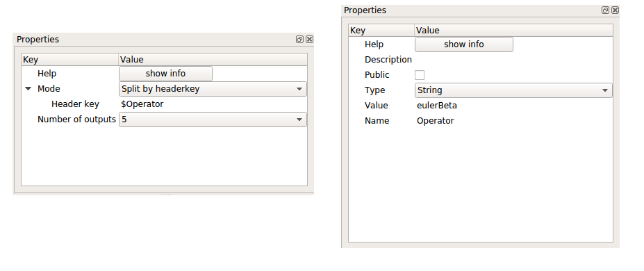Image resolution: width=644 pixels, height=271 pixels.
Task: Click the Key column header, right panel
Action: tap(381, 31)
